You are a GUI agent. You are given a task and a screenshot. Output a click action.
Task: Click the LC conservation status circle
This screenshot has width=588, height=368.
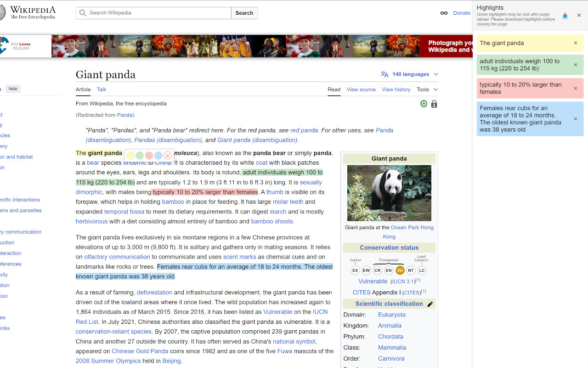[422, 270]
